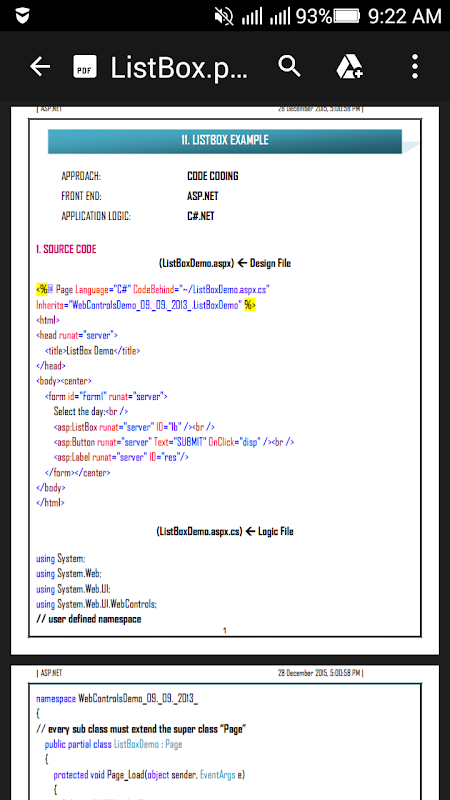Tap the 'using System.Web.UI.WebControls;' line
Viewport: 450px width, 800px height.
pyautogui.click(x=96, y=605)
